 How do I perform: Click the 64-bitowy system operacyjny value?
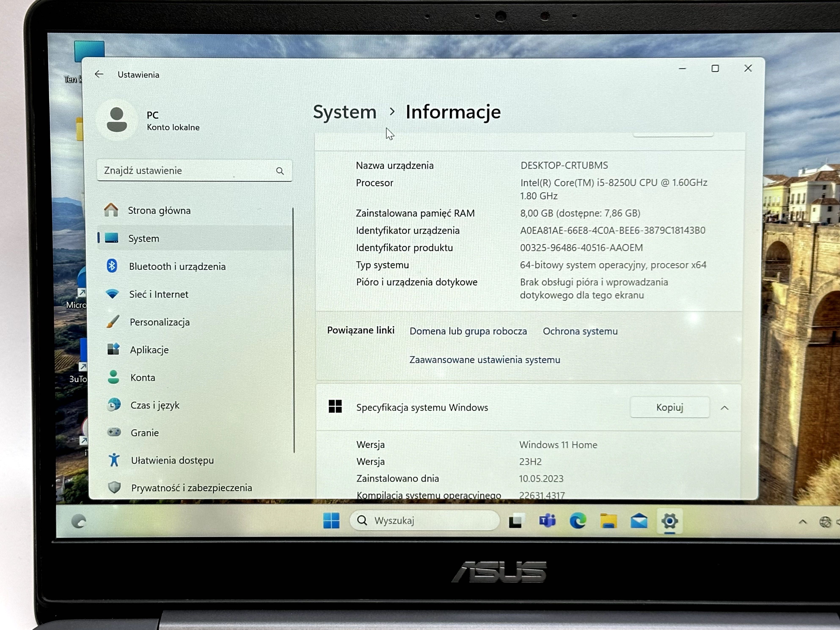point(613,265)
